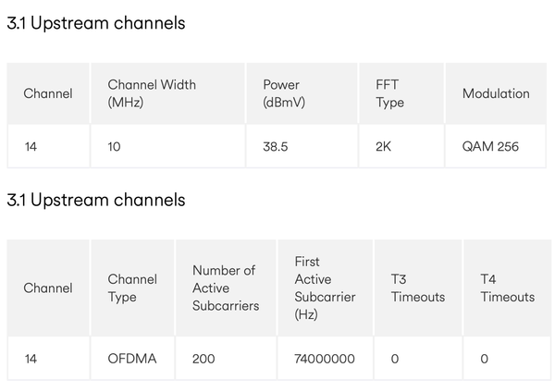Click channel 14 in the OFDMA row
This screenshot has width=555, height=392.
tap(31, 359)
